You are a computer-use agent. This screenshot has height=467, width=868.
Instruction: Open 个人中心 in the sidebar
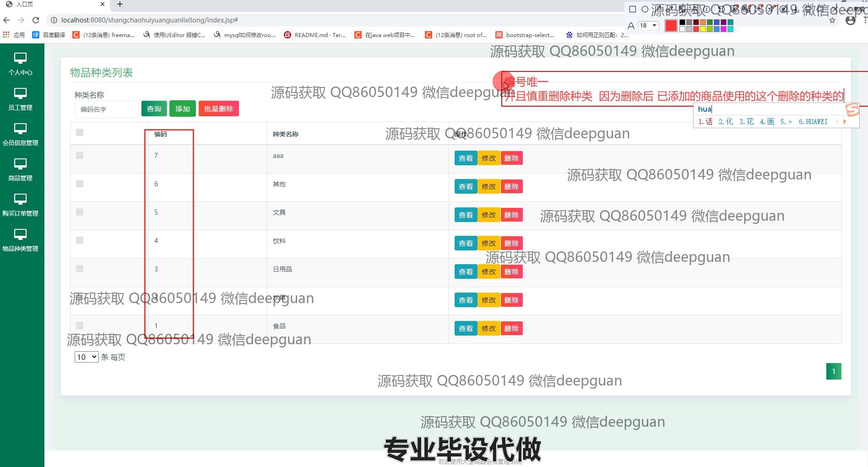tap(21, 63)
